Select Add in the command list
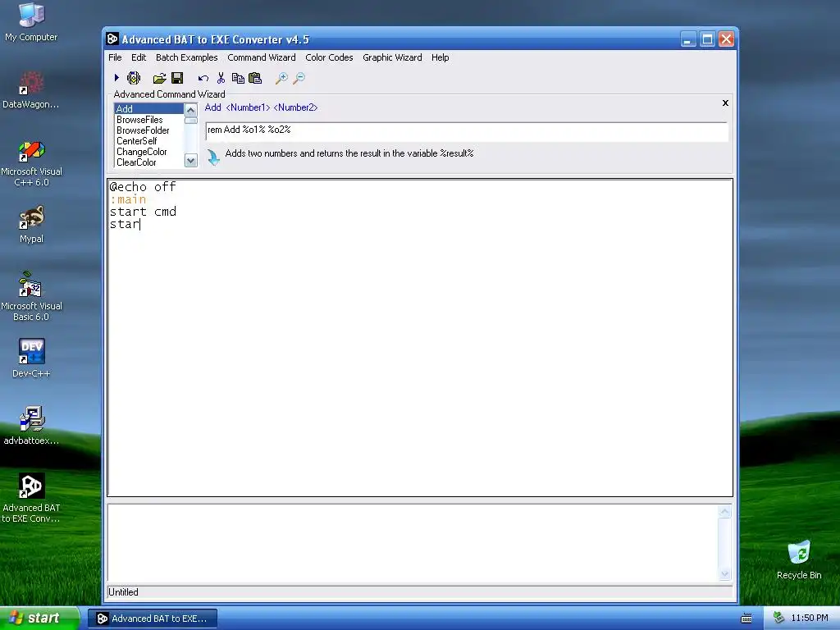 pos(149,109)
